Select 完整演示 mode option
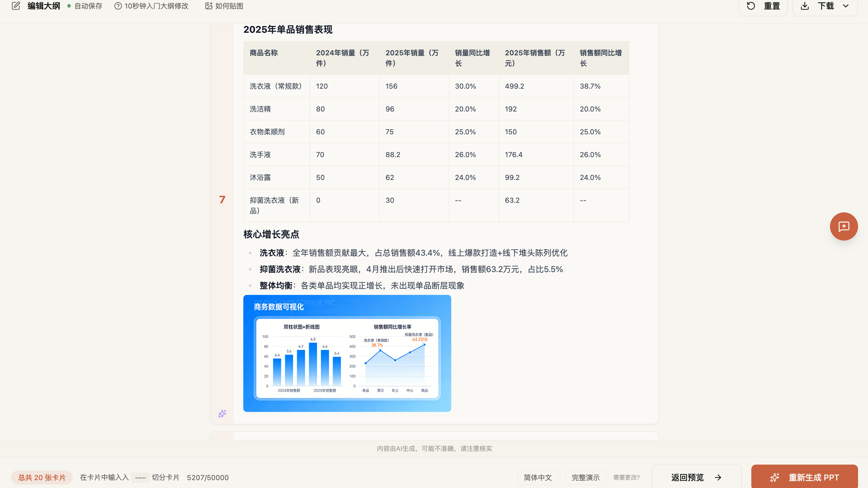The height and width of the screenshot is (488, 868). [x=585, y=477]
